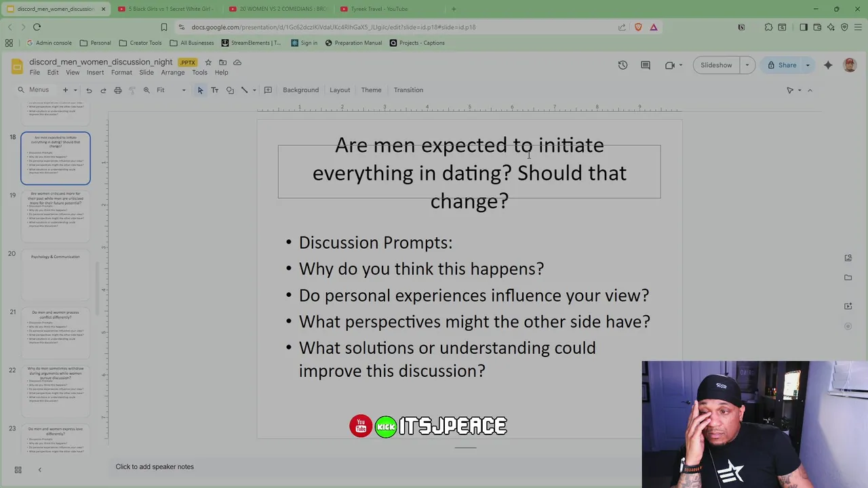
Task: Click the Print icon in the toolbar
Action: point(118,90)
